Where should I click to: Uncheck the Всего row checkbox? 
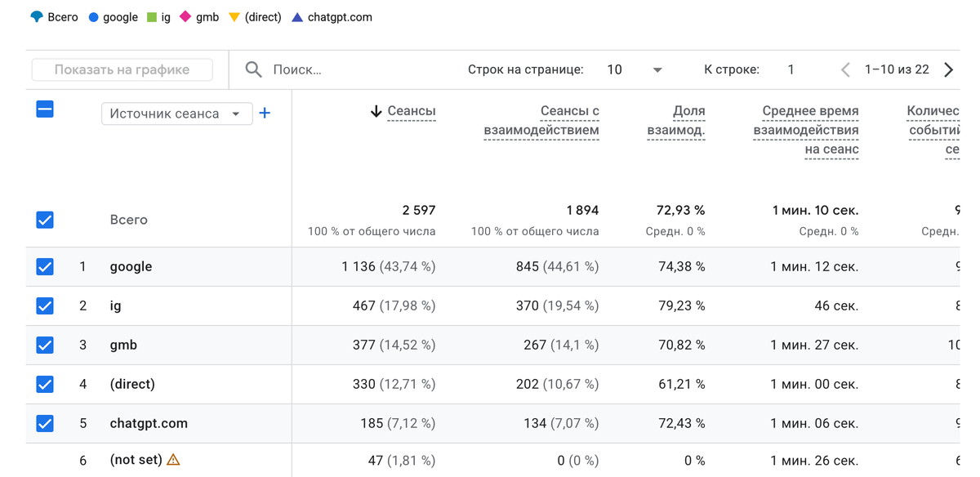pyautogui.click(x=45, y=220)
